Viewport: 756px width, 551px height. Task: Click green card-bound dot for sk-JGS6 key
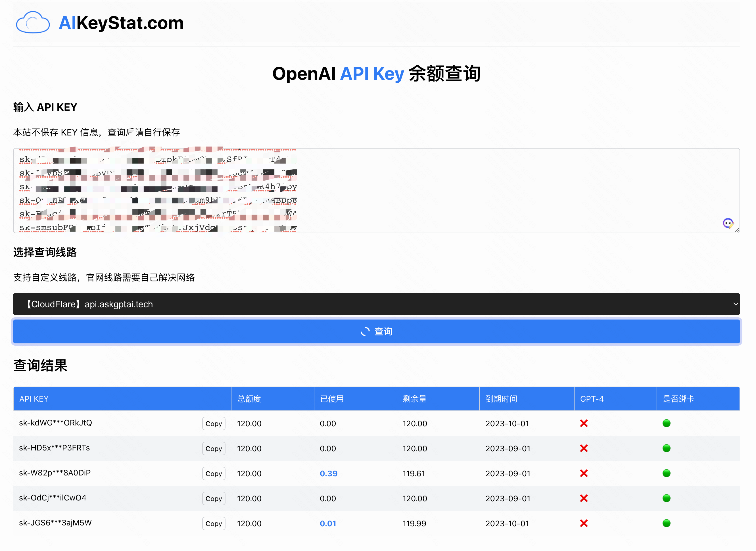pos(666,523)
